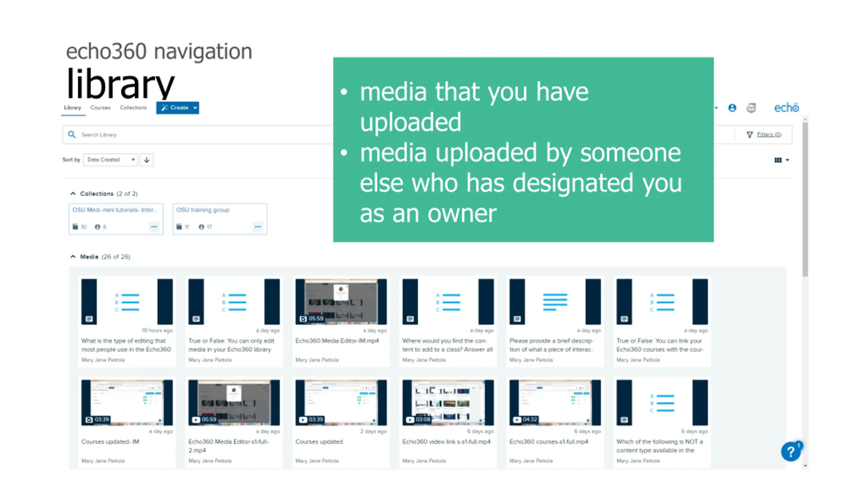Open 'You can link your Echo360 courses' thumbnail
The width and height of the screenshot is (868, 488).
pyautogui.click(x=662, y=302)
